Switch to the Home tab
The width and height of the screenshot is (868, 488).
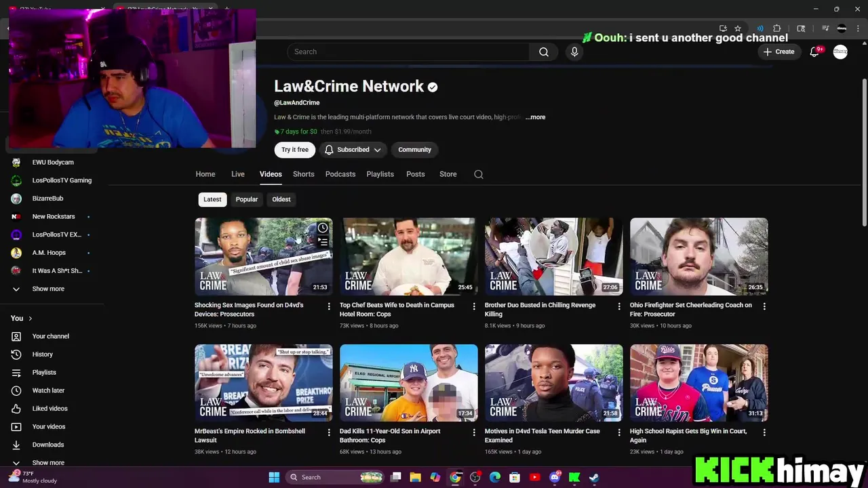[205, 174]
